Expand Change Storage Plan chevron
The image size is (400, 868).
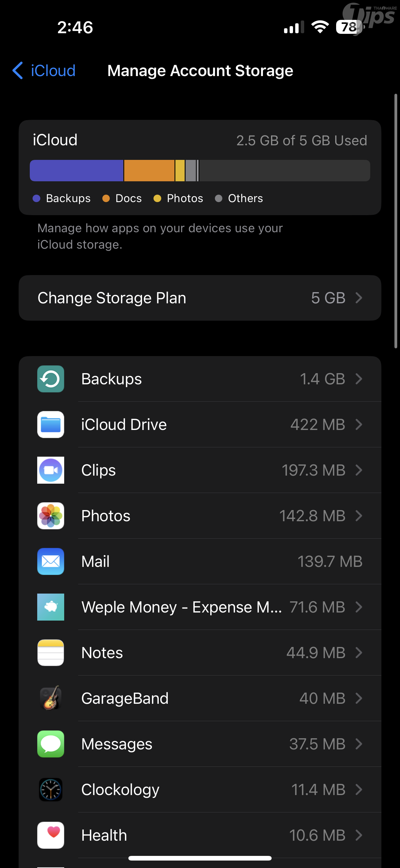[x=359, y=298]
